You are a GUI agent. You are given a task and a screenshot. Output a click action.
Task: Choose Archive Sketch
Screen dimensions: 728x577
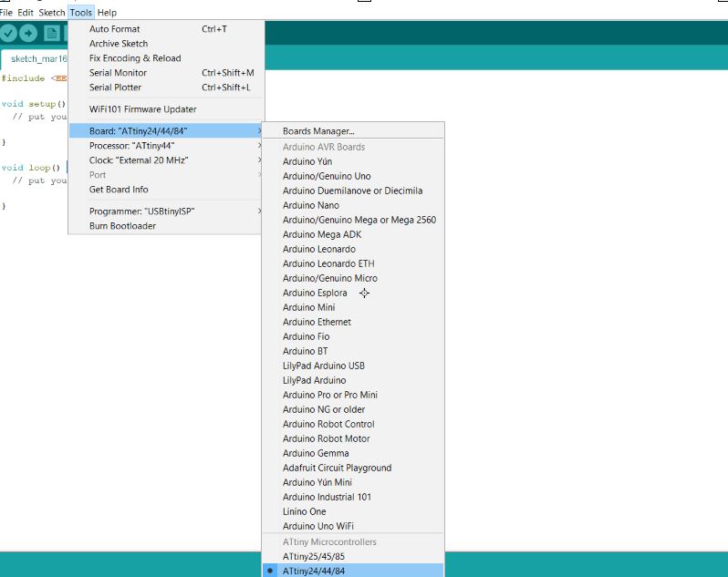(x=166, y=44)
